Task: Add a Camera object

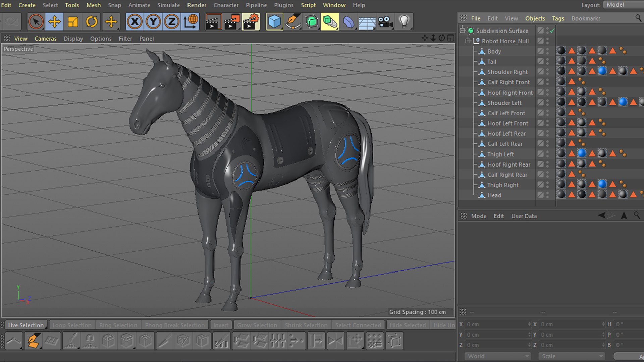Action: click(385, 22)
